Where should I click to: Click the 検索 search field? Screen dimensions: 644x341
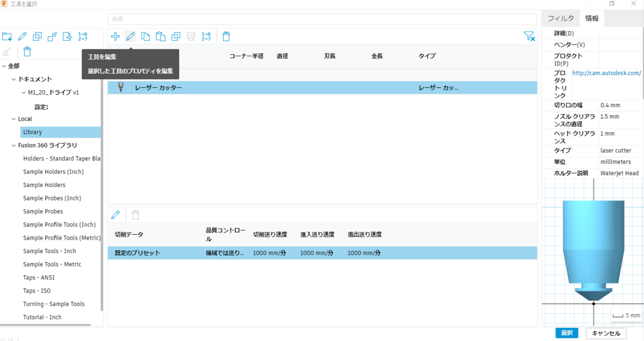point(323,19)
